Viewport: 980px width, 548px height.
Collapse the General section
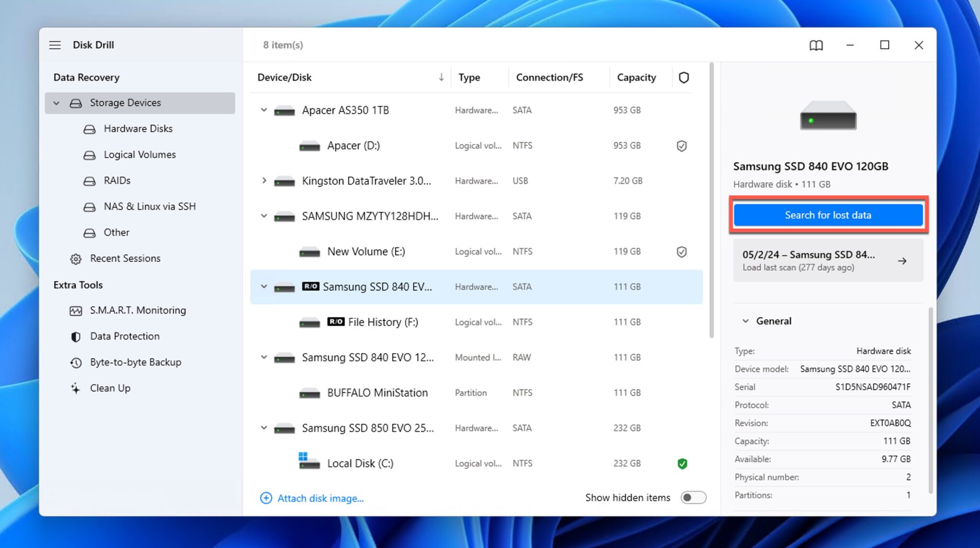click(x=746, y=321)
